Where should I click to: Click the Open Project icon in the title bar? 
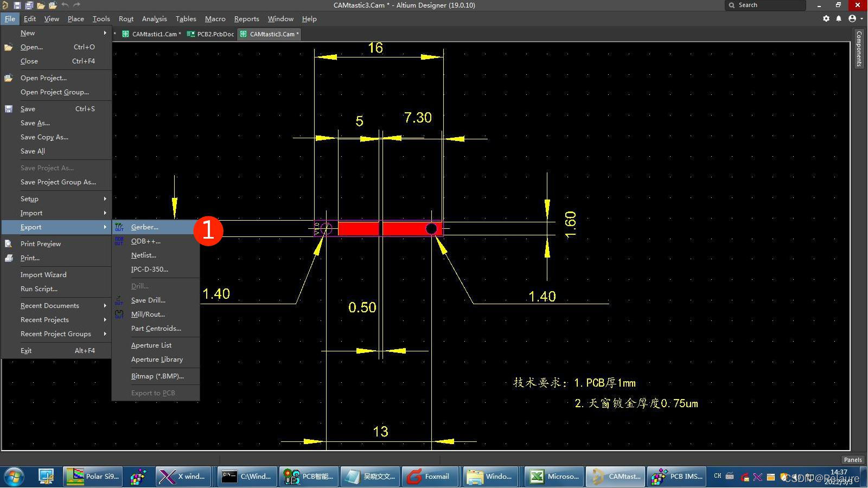pyautogui.click(x=53, y=5)
